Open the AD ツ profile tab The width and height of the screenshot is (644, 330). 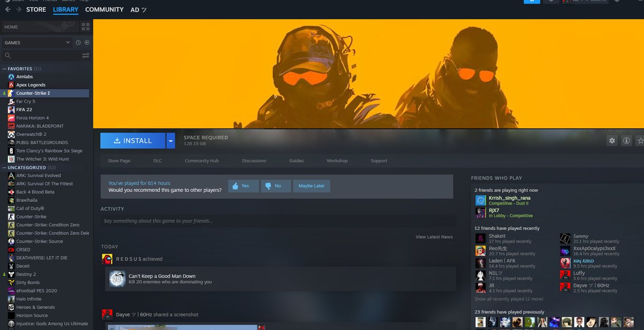pos(138,10)
